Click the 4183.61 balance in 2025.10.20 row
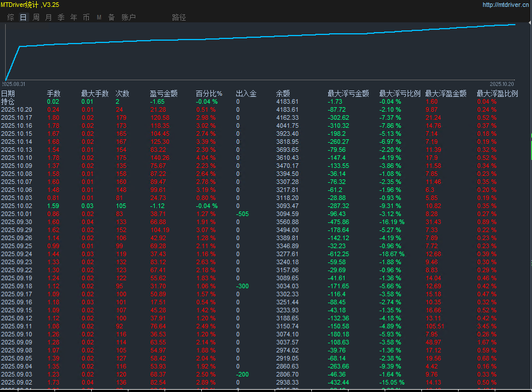This screenshot has width=532, height=392. (287, 109)
